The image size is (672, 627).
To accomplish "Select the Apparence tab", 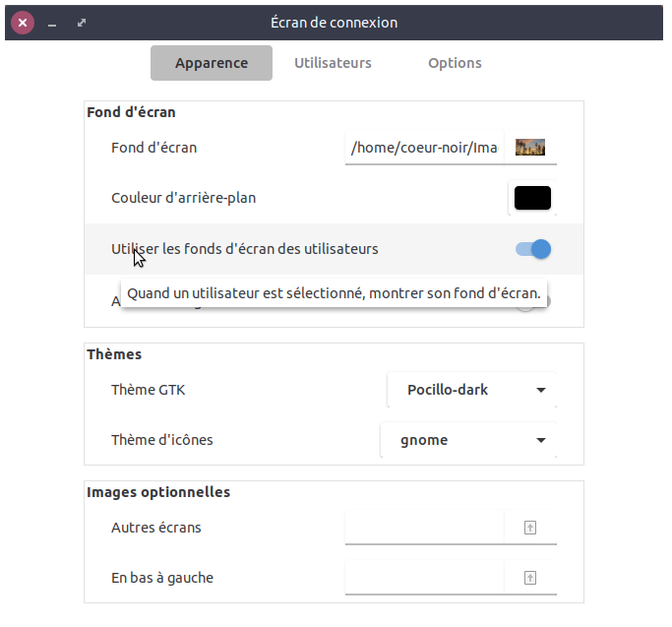I will tap(212, 63).
